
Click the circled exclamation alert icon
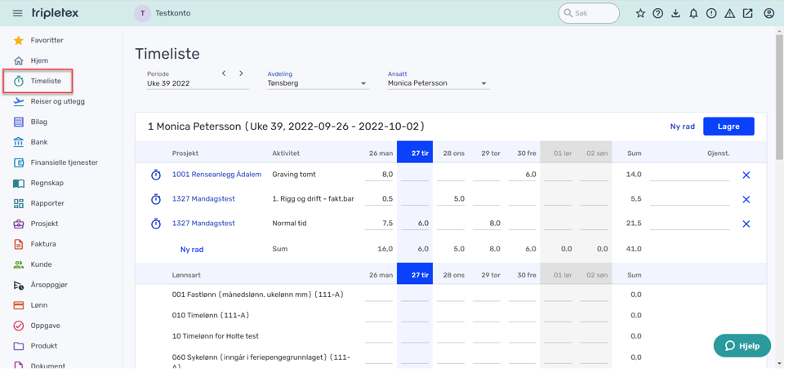(711, 14)
